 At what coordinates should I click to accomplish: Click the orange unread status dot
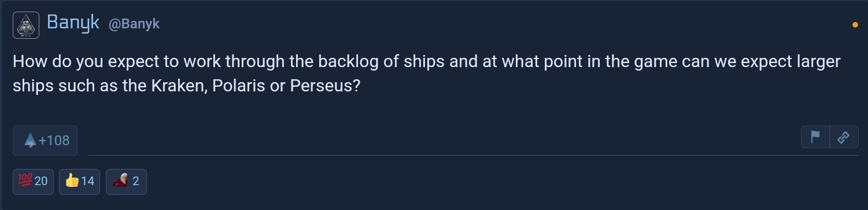click(855, 25)
